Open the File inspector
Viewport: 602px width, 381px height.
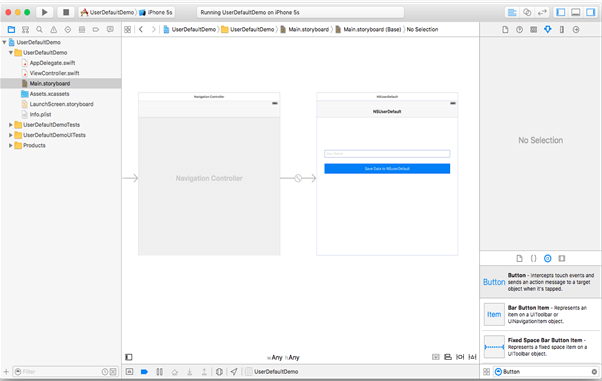[x=505, y=30]
